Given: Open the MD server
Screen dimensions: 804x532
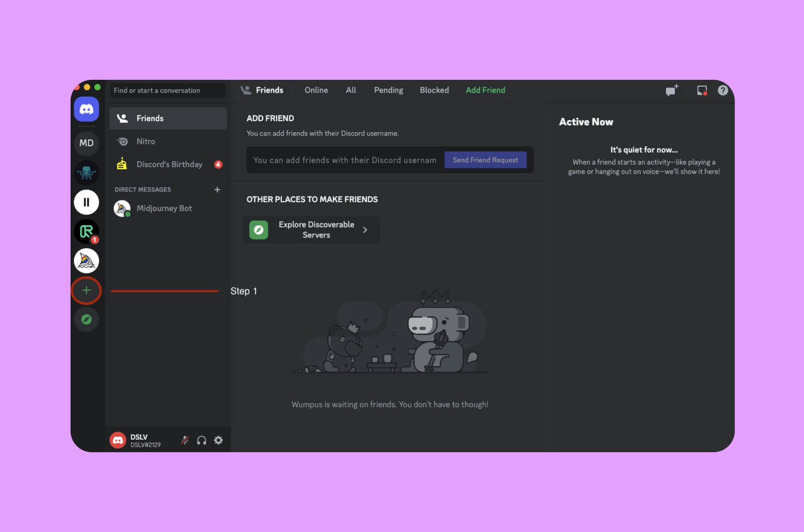Looking at the screenshot, I should [x=87, y=143].
